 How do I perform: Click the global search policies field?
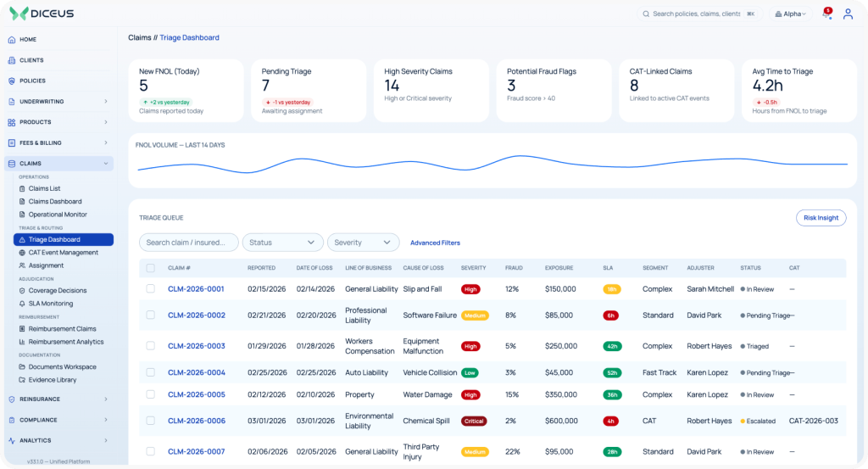(699, 14)
